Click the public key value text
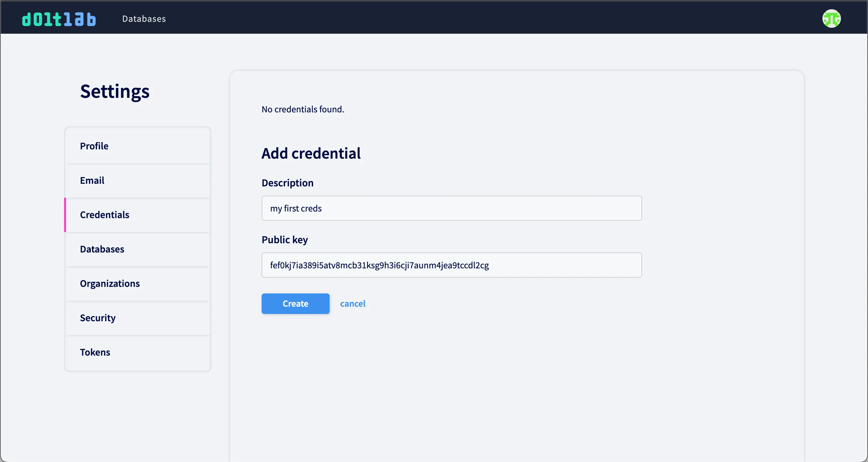Image resolution: width=868 pixels, height=462 pixels. (x=380, y=265)
